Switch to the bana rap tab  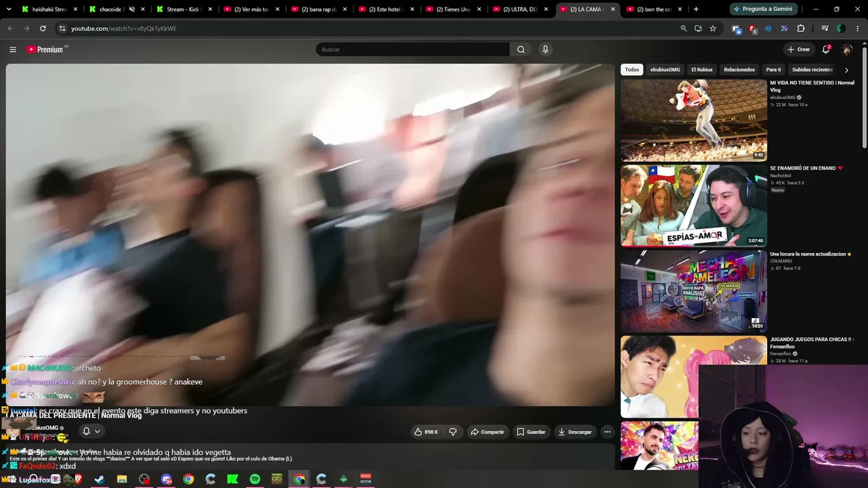tap(314, 9)
